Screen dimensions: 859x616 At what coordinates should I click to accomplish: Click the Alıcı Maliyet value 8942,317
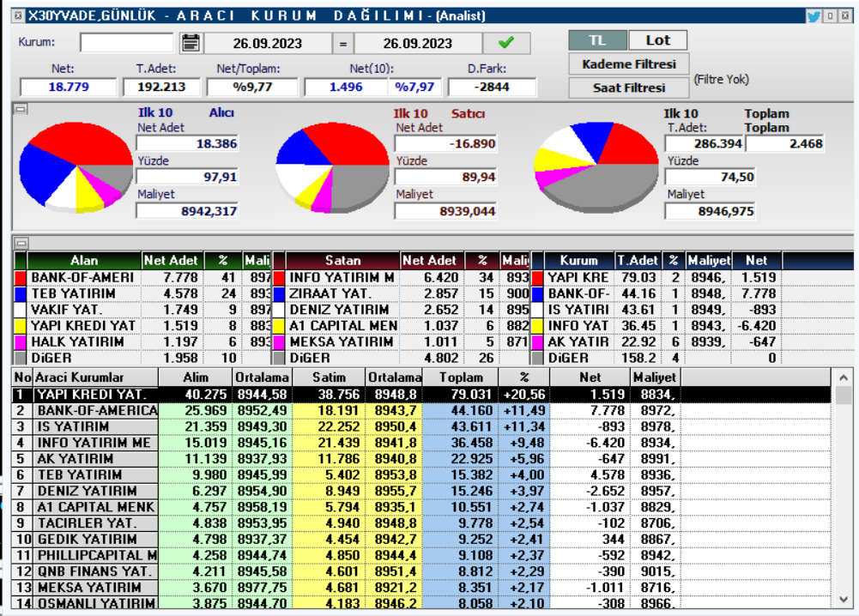pos(187,211)
